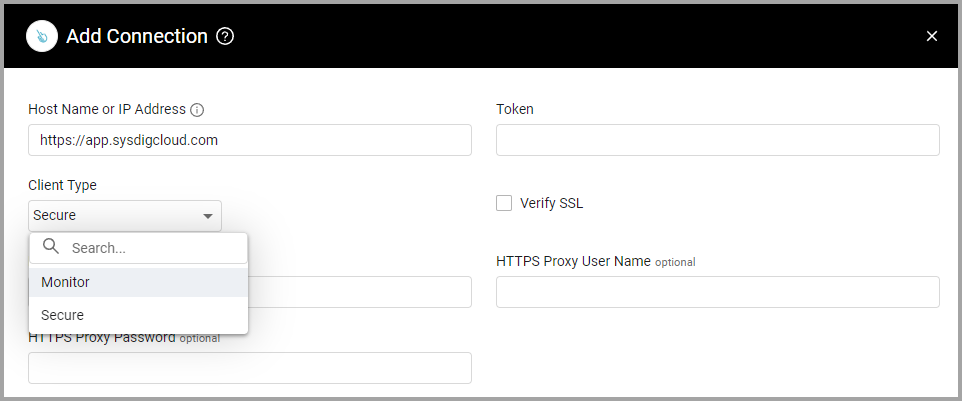The width and height of the screenshot is (962, 401).
Task: Show info for Host Name or IP Address
Action: (x=197, y=110)
